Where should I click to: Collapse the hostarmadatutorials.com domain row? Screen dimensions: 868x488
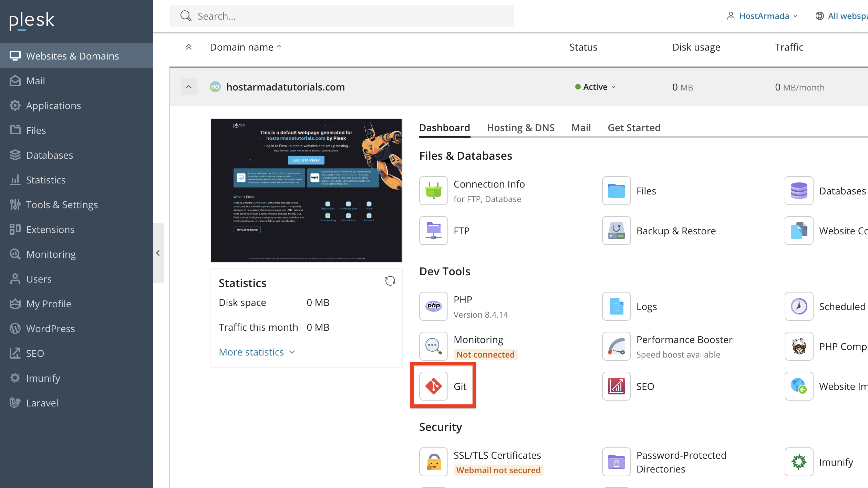(x=188, y=87)
